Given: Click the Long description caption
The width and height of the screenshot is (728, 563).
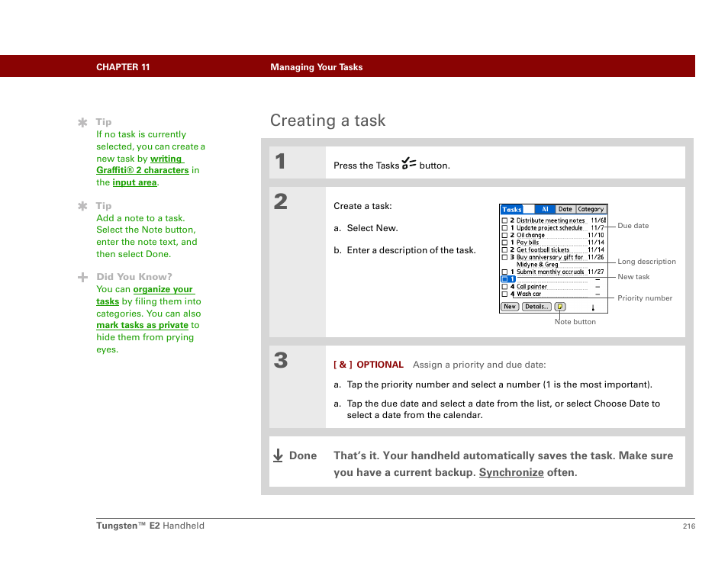Looking at the screenshot, I should pos(646,262).
